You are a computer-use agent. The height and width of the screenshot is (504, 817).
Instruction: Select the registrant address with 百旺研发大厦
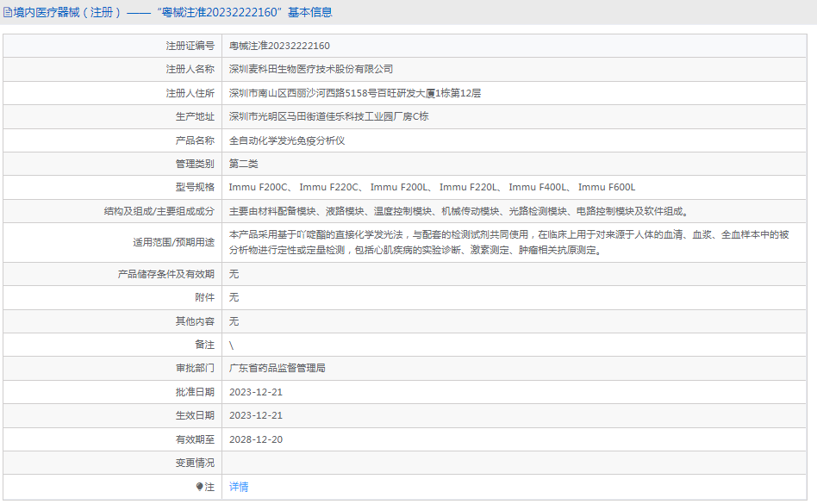pyautogui.click(x=355, y=93)
